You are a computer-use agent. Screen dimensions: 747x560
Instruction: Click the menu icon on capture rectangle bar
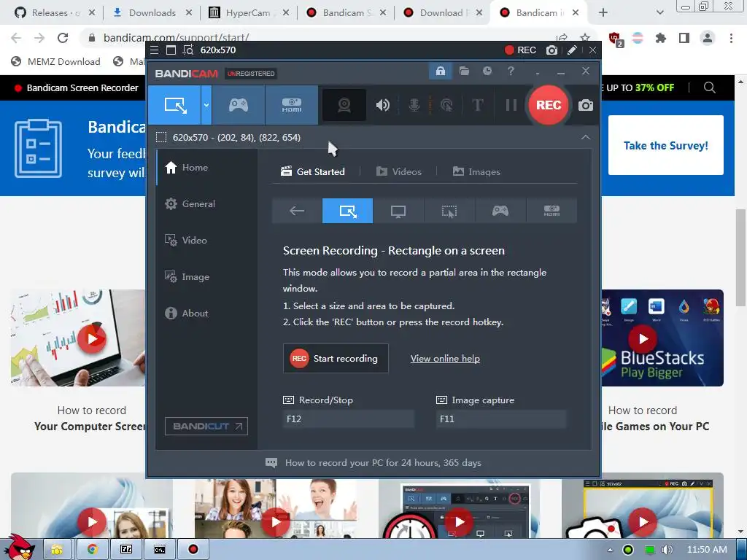pyautogui.click(x=154, y=50)
